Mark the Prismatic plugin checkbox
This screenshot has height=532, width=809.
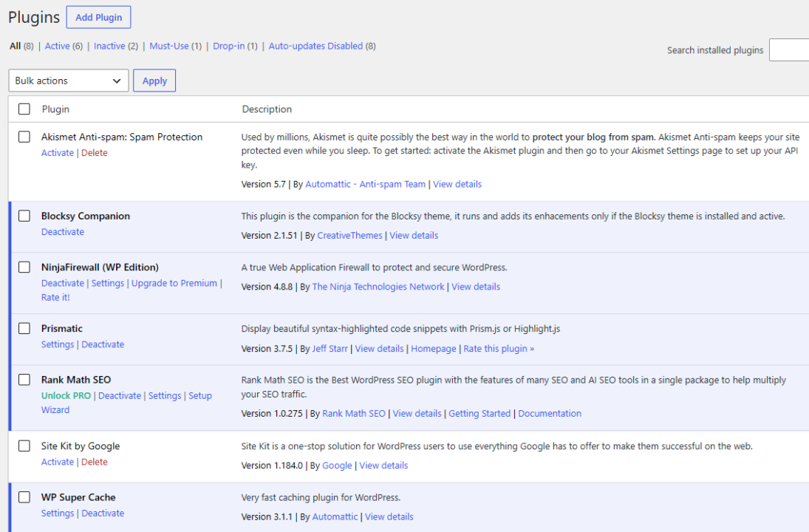pyautogui.click(x=24, y=328)
